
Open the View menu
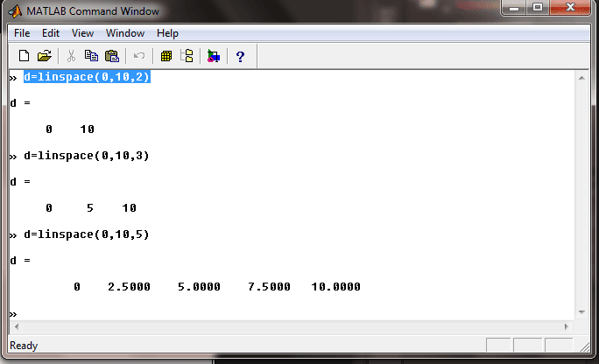pyautogui.click(x=82, y=33)
